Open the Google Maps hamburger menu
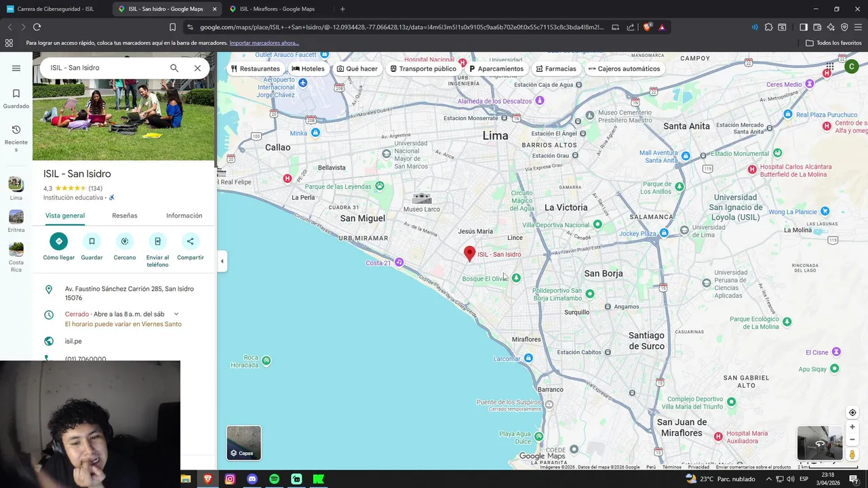The image size is (868, 488). click(16, 68)
